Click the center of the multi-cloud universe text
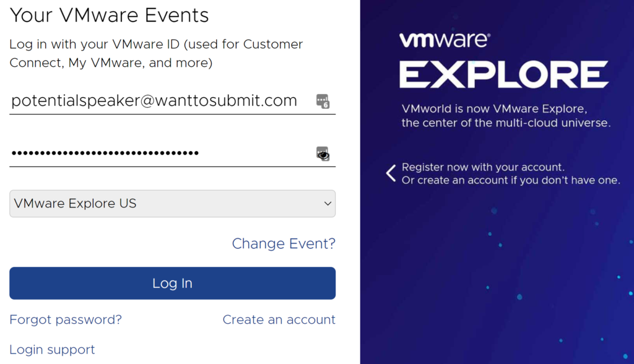This screenshot has height=364, width=634. [506, 123]
